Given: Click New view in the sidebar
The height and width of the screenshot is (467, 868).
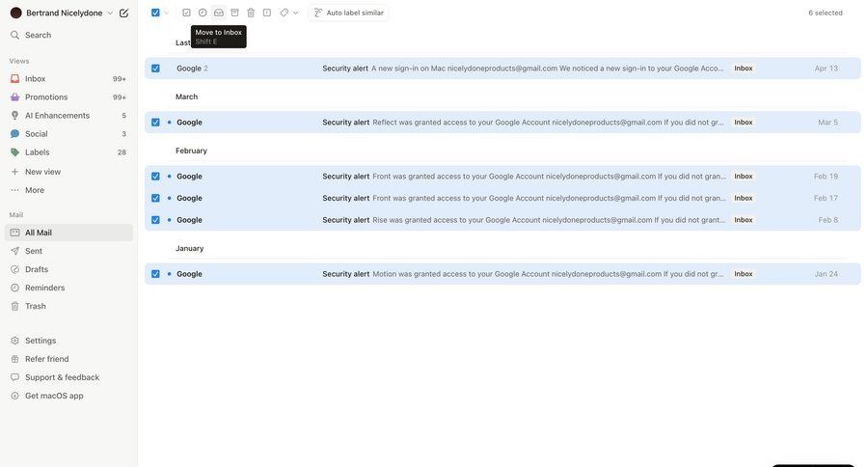Looking at the screenshot, I should [68, 172].
